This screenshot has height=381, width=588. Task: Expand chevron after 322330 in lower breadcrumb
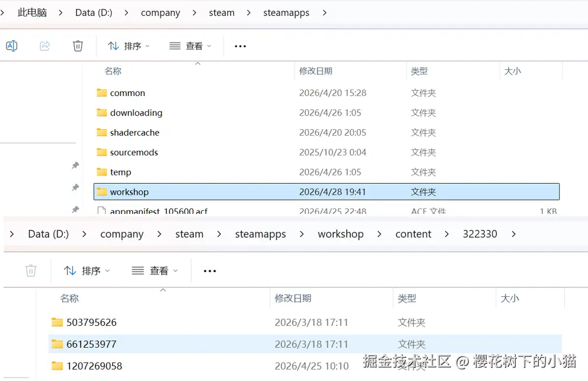pyautogui.click(x=514, y=234)
